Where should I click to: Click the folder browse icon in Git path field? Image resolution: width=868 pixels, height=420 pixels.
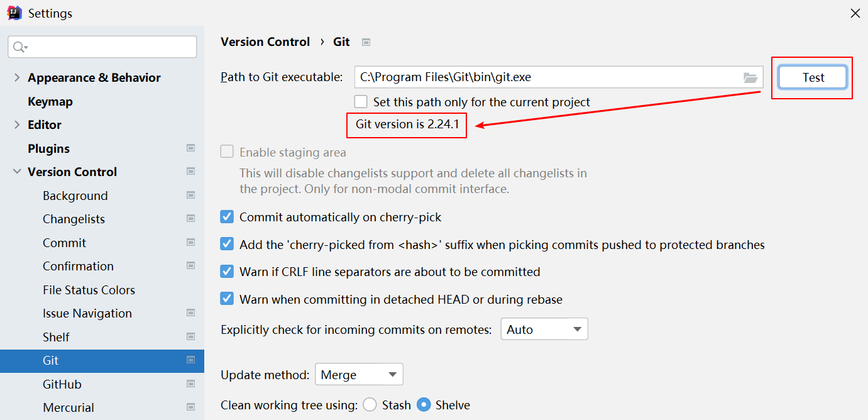750,77
